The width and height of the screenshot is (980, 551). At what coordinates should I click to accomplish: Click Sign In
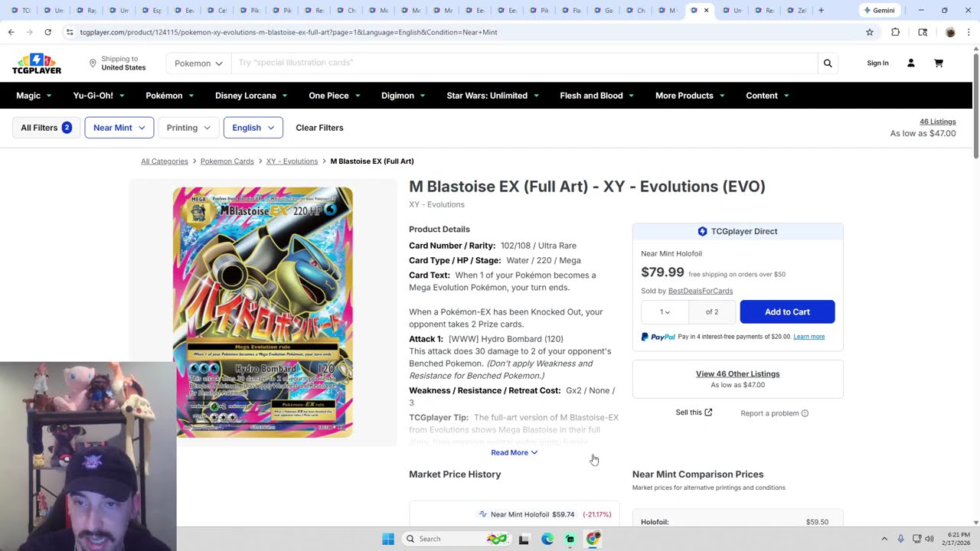point(877,63)
